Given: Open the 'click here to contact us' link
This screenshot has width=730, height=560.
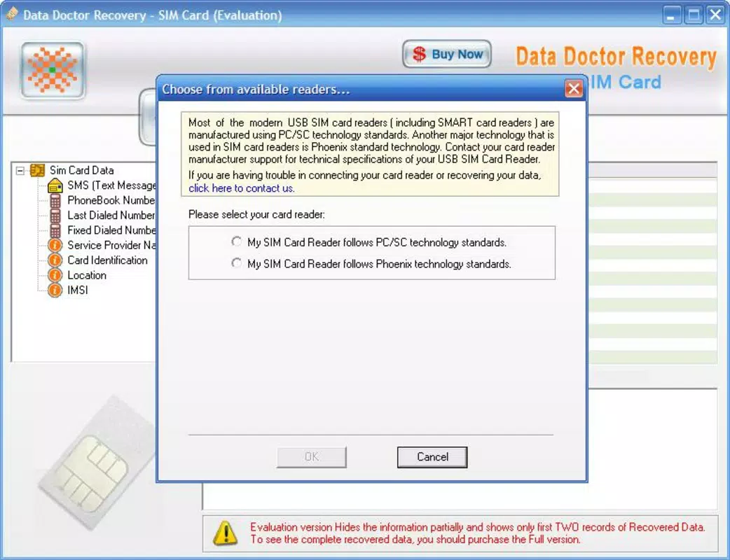Looking at the screenshot, I should click(242, 188).
